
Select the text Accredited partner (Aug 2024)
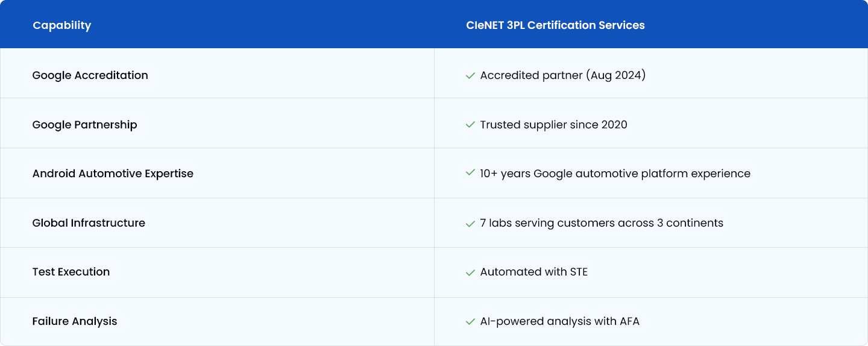pyautogui.click(x=563, y=75)
